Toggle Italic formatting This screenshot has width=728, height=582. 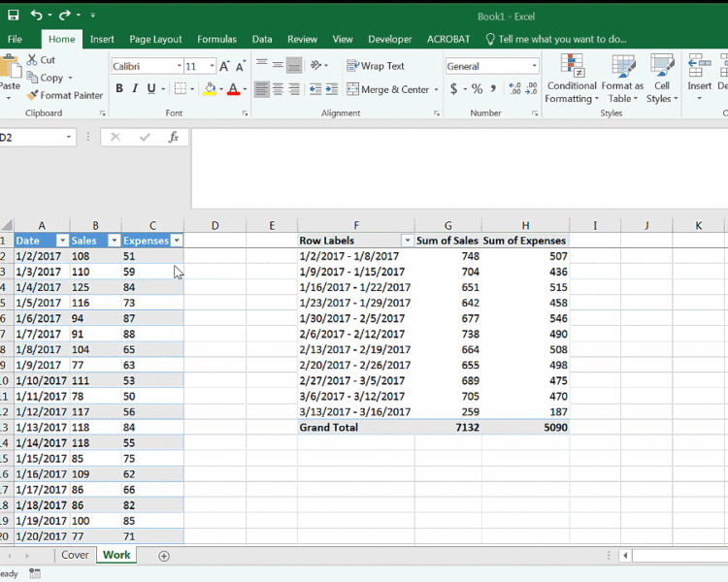coord(135,89)
